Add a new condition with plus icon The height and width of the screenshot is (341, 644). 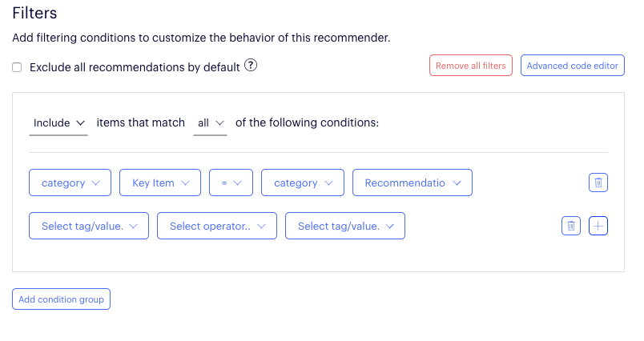[598, 227]
